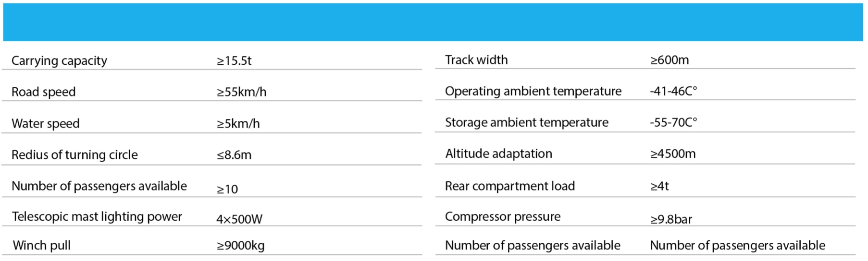Select the "Altitude adaptation" label
Image resolution: width=868 pixels, height=261 pixels.
498,154
